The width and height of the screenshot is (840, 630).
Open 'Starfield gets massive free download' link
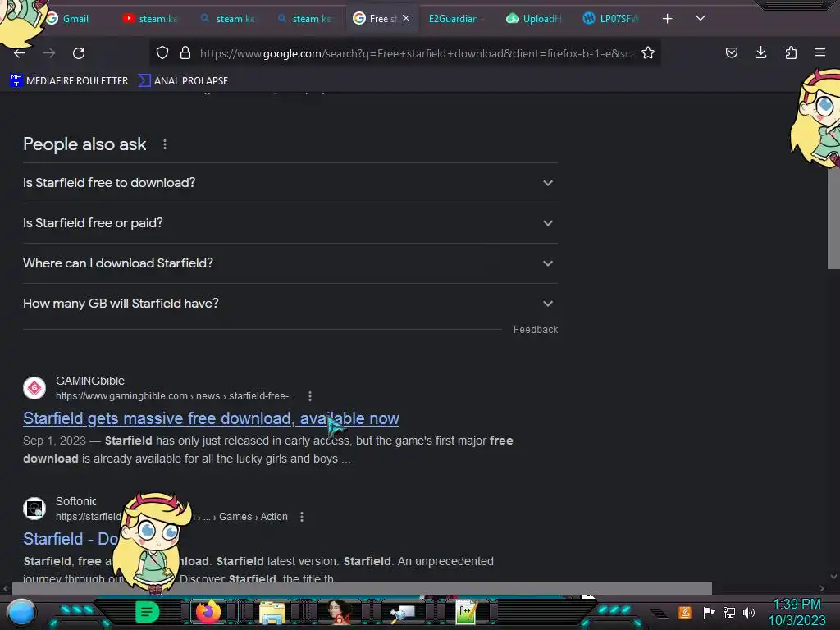(x=211, y=418)
